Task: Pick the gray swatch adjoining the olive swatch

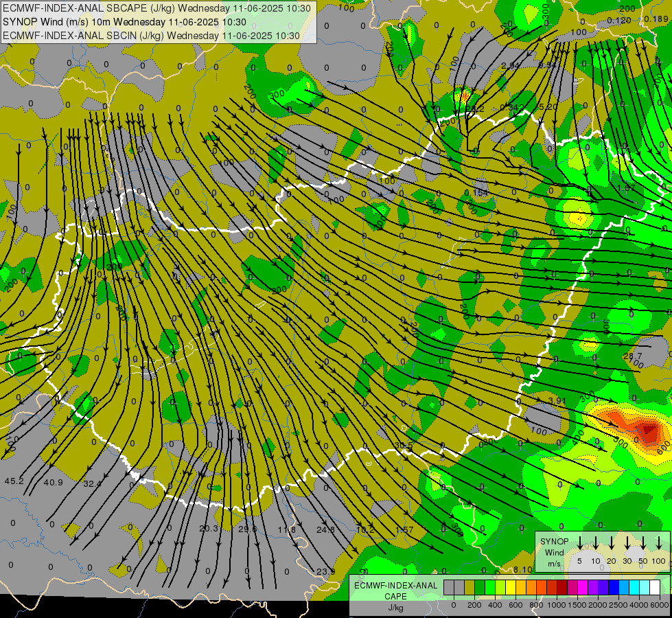Action: [459, 588]
